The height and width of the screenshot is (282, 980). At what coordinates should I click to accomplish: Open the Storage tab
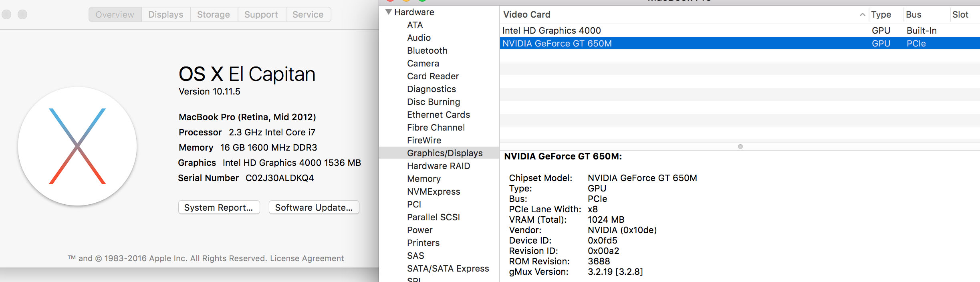pyautogui.click(x=213, y=15)
